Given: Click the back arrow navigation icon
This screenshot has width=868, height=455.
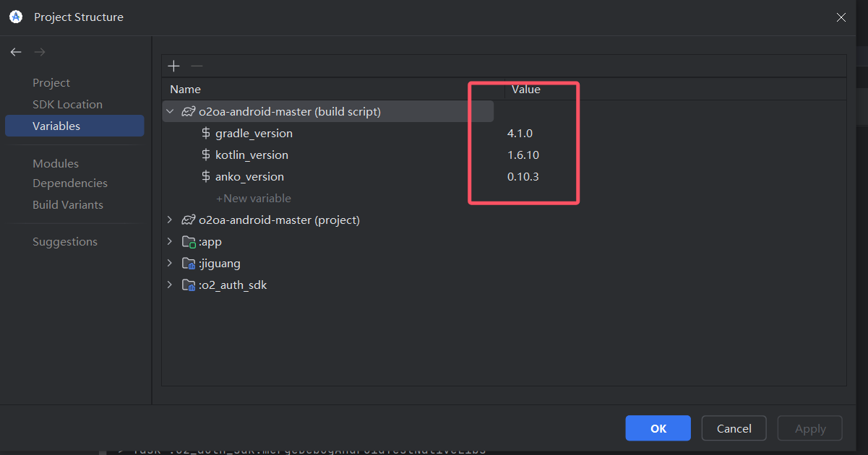Looking at the screenshot, I should [x=16, y=52].
